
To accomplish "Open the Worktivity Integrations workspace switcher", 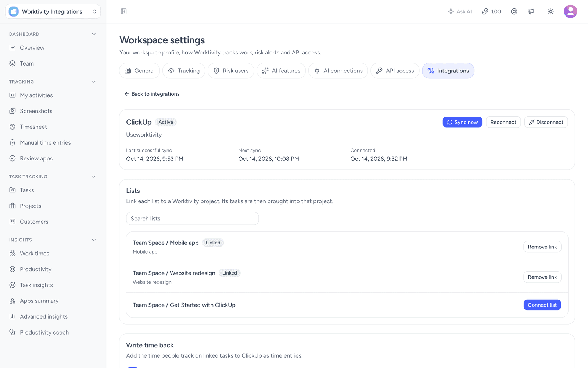I will (x=53, y=11).
